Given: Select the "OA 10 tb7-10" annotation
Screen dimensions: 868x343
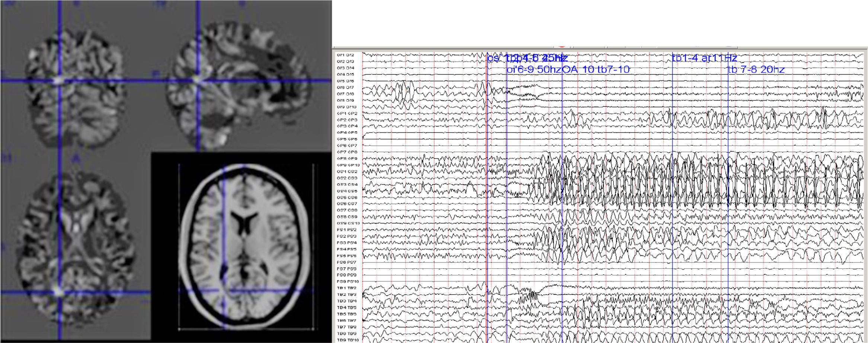Looking at the screenshot, I should 596,70.
